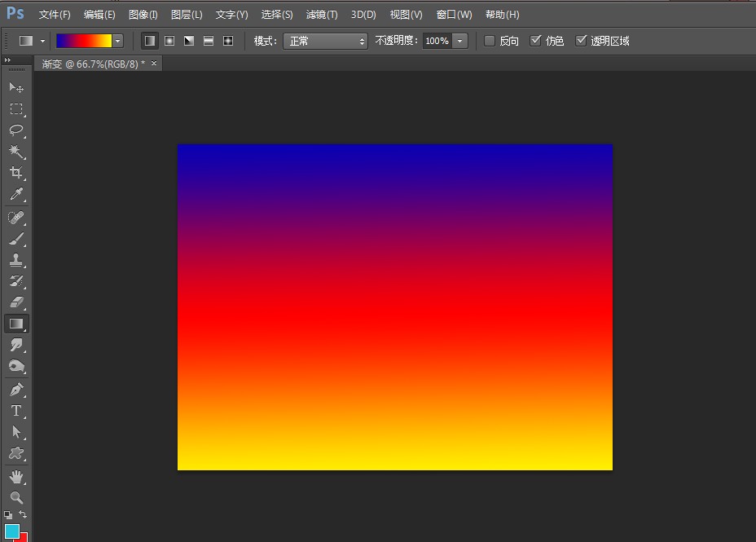Viewport: 756px width, 542px height.
Task: Click the Photoshop Ps logo
Action: pos(15,14)
